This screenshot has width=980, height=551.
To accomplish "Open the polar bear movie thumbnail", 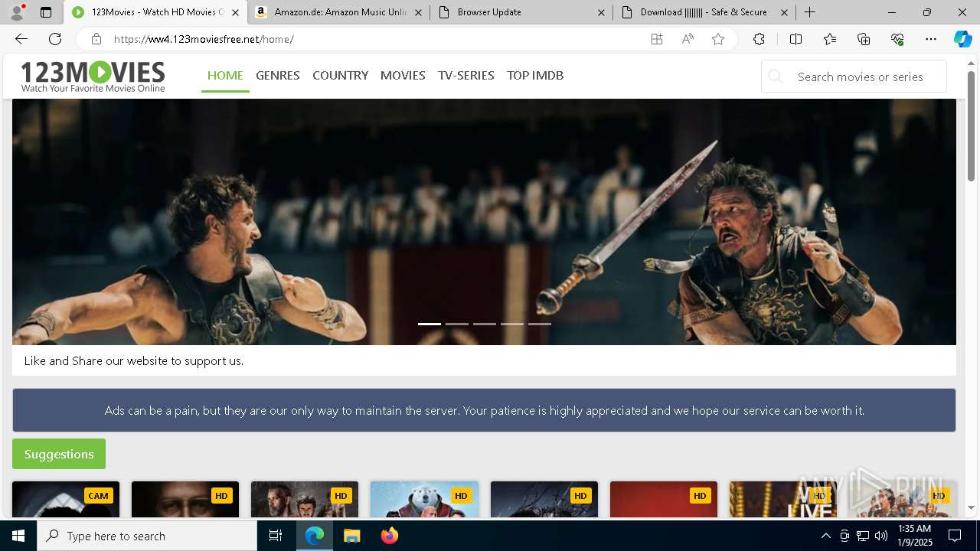I will point(424,499).
